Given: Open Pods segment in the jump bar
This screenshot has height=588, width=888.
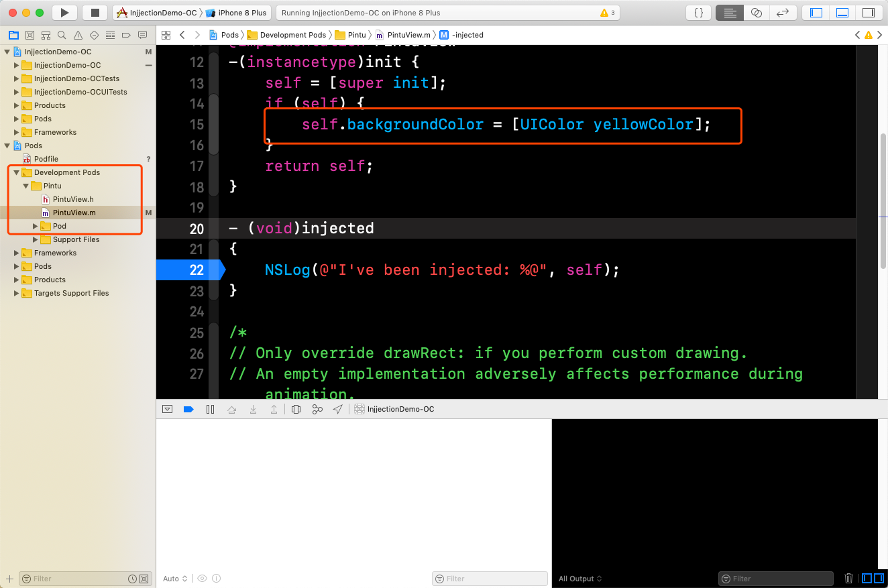Looking at the screenshot, I should point(224,35).
